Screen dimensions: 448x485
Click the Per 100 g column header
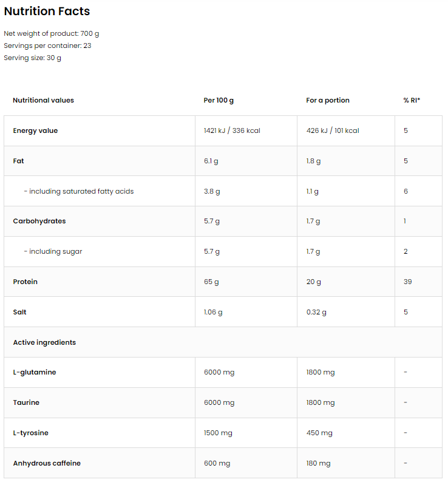(219, 100)
